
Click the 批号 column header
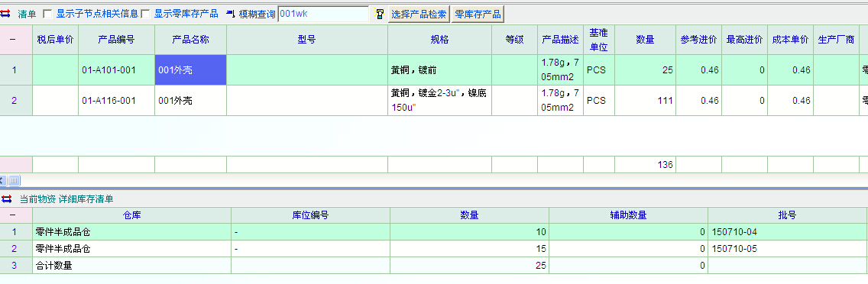[787, 215]
